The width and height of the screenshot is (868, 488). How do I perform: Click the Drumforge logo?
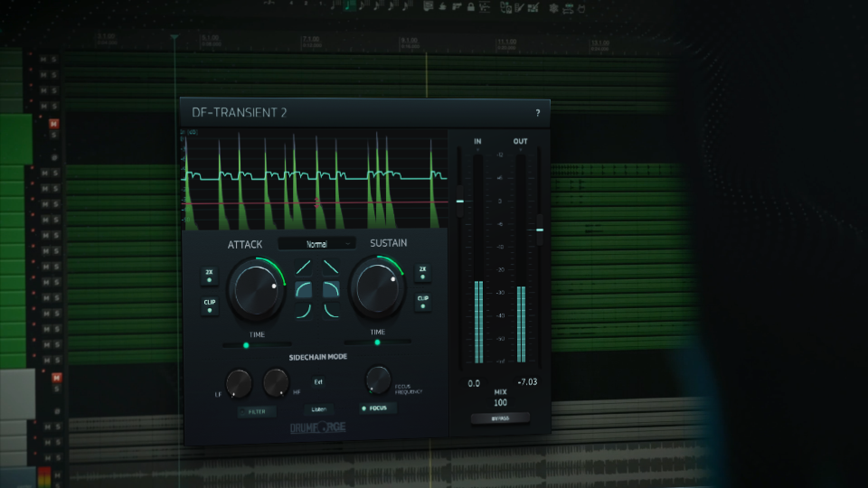316,429
